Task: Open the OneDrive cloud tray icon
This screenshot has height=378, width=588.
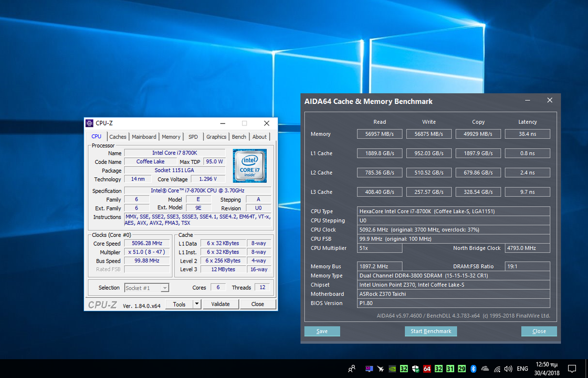Action: (485, 369)
